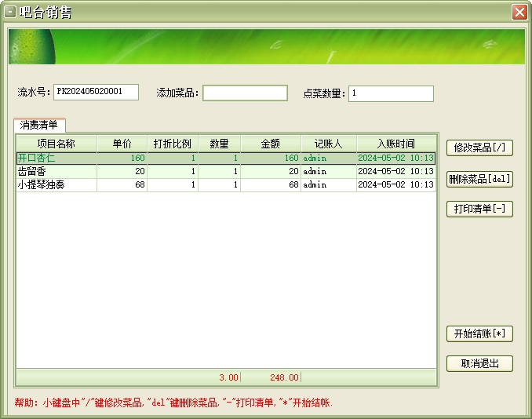This screenshot has height=419, width=532.
Task: Close the 吧台销售 window
Action: 519,12
